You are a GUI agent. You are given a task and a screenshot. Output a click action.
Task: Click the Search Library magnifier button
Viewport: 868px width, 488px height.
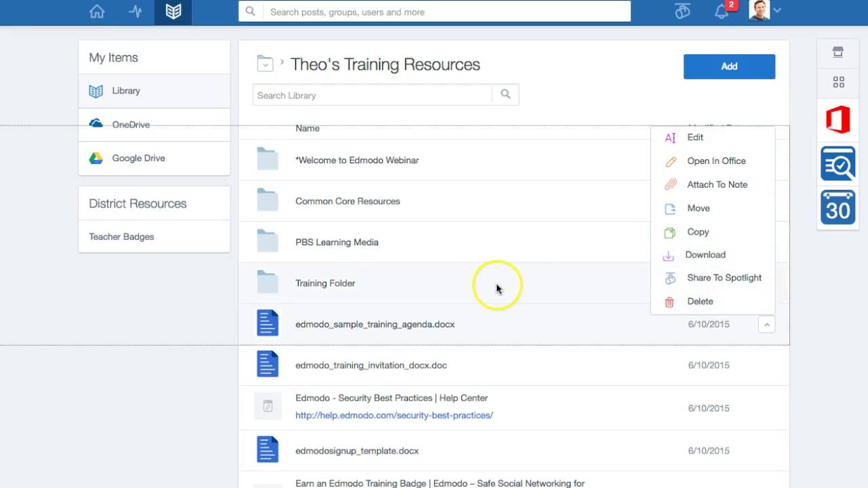[x=505, y=95]
